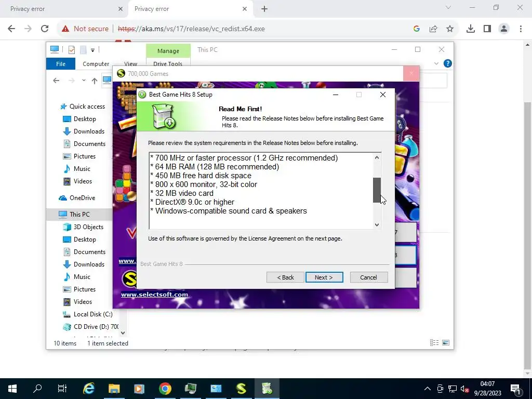Click the Not secure warning indicator
This screenshot has width=532, height=399.
(85, 29)
